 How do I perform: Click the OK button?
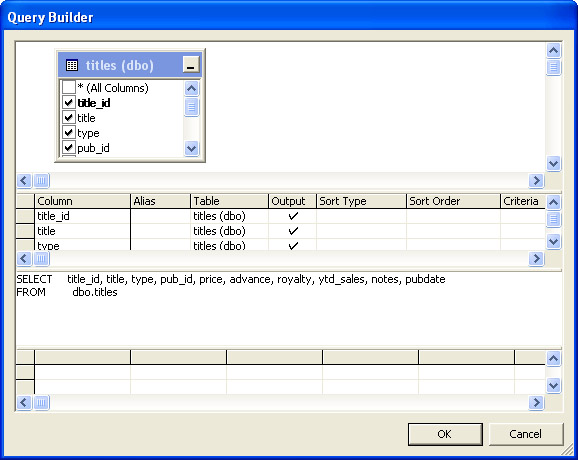coord(445,434)
